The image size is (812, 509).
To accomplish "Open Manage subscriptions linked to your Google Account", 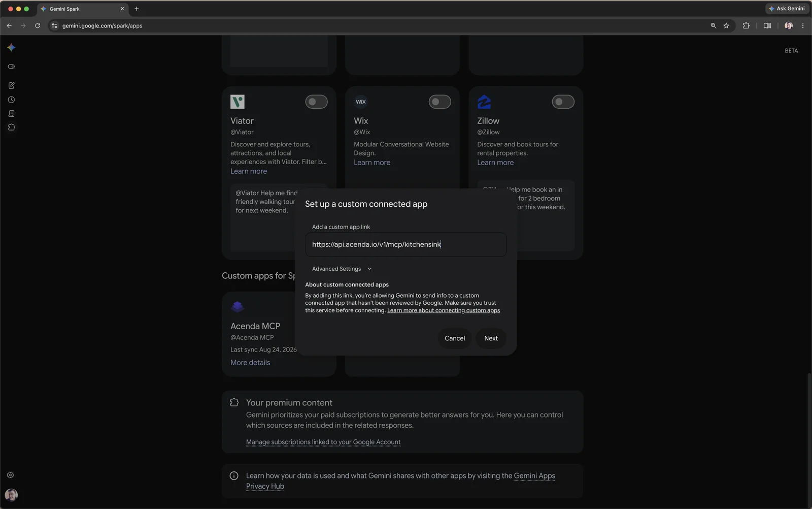I will click(x=323, y=442).
